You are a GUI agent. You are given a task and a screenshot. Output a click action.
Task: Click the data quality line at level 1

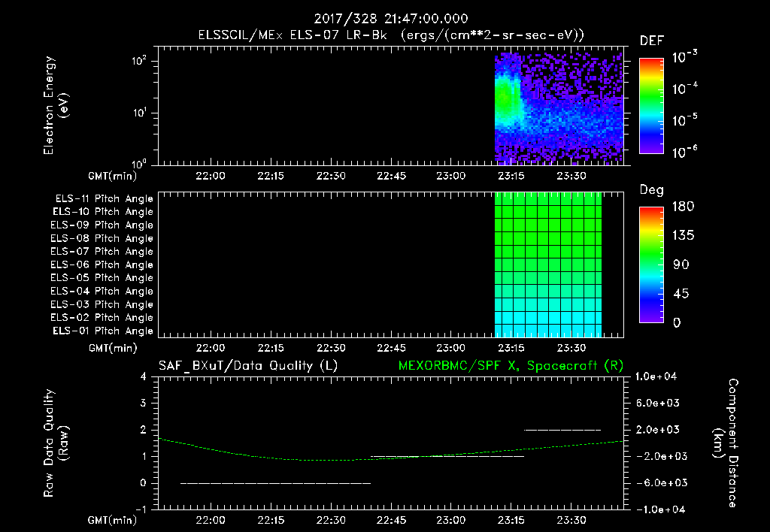coord(447,456)
